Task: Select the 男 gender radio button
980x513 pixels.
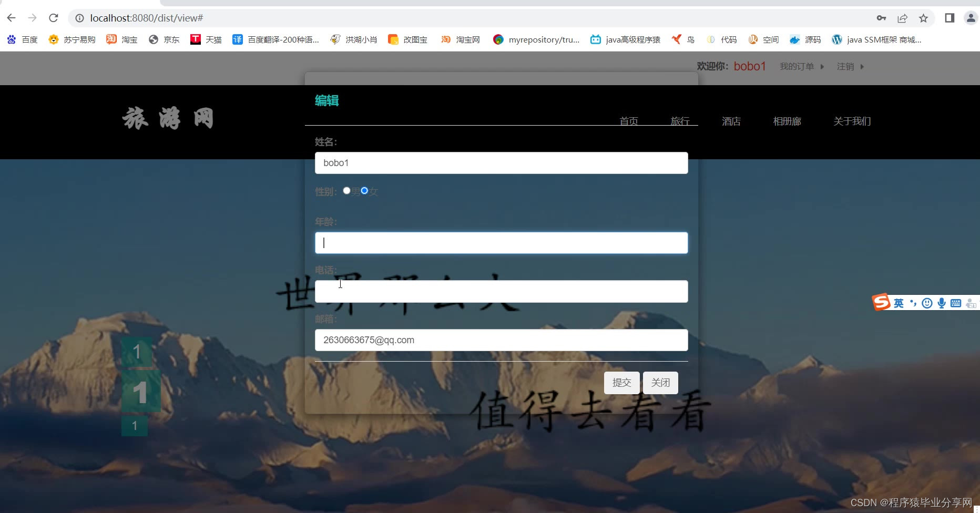Action: (x=346, y=190)
